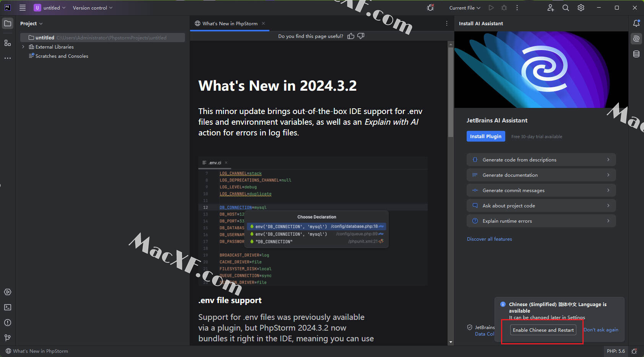Image resolution: width=644 pixels, height=357 pixels.
Task: Click Install AI Assistant panel title
Action: pos(481,23)
